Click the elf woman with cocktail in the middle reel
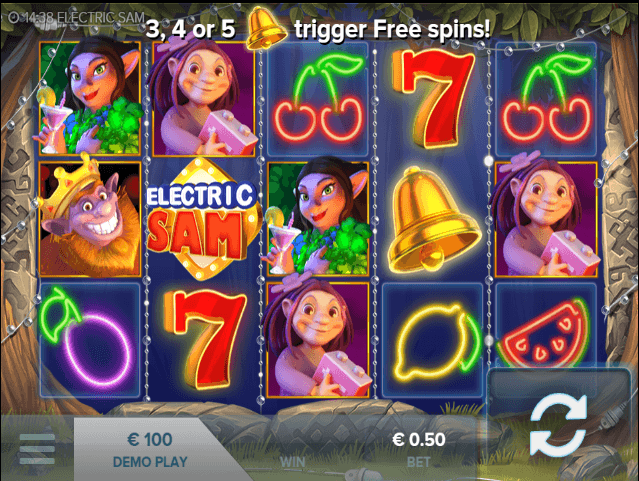The height and width of the screenshot is (481, 639). tap(318, 217)
